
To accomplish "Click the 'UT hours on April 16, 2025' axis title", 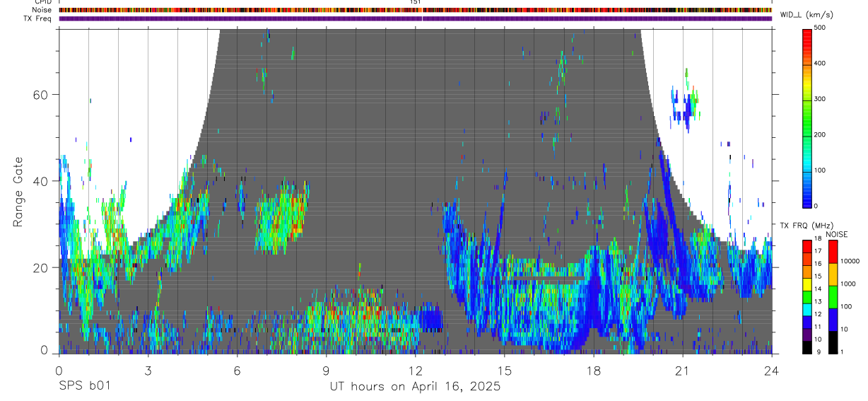I will [415, 386].
